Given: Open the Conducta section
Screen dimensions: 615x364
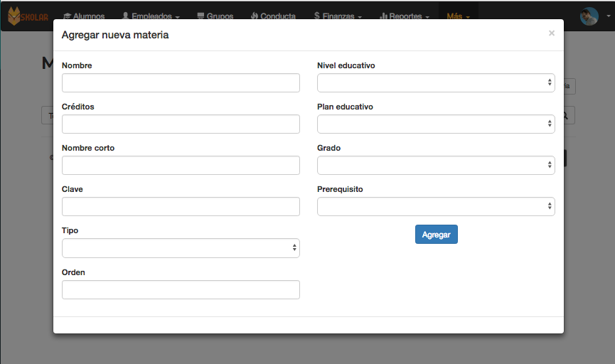Looking at the screenshot, I should point(274,16).
